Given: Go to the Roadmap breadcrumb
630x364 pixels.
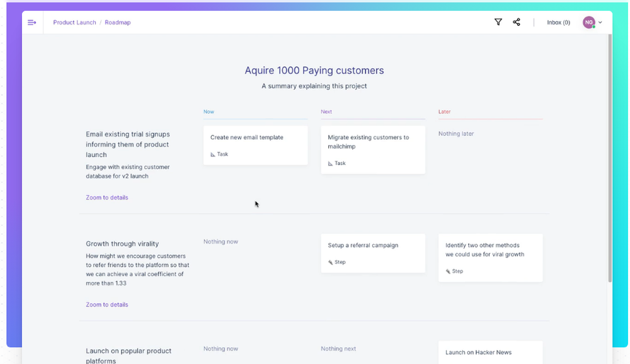Looking at the screenshot, I should pyautogui.click(x=118, y=23).
